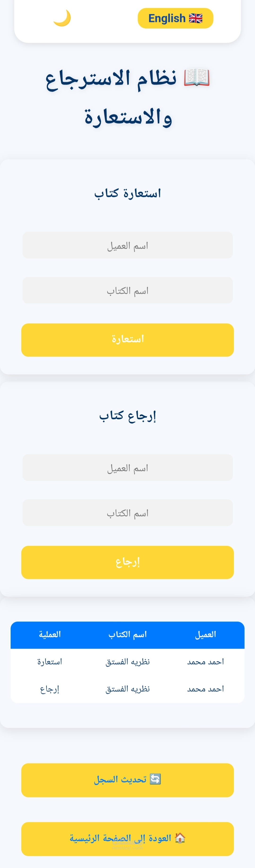Submit the yellow استعارة borrow button

[x=128, y=340]
